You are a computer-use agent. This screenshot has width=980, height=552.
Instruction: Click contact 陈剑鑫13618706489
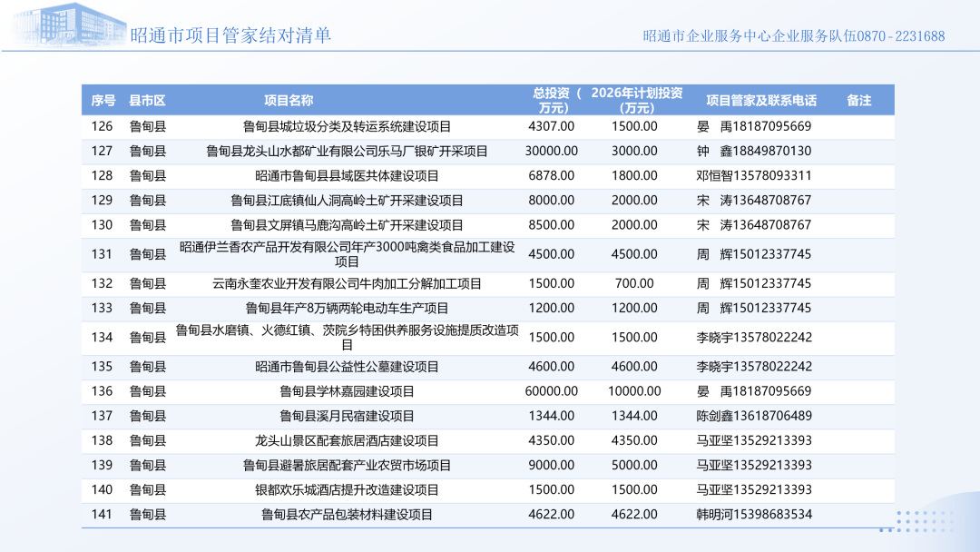(x=754, y=416)
